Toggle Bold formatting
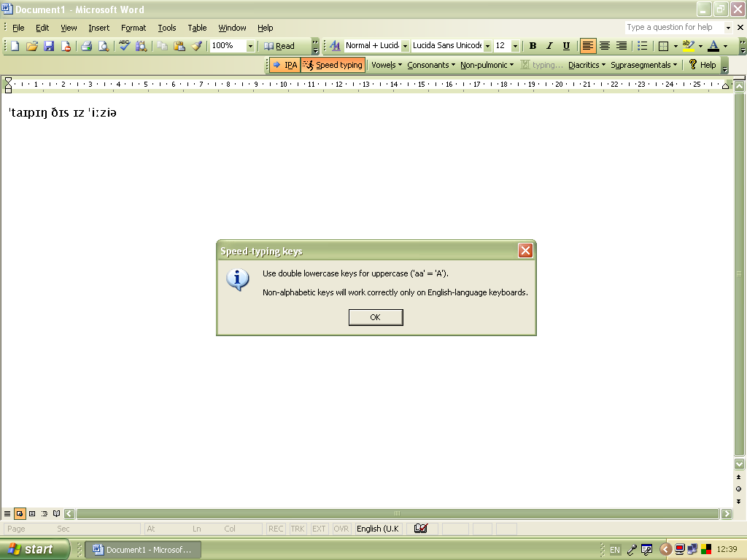This screenshot has height=560, width=747. coord(533,45)
